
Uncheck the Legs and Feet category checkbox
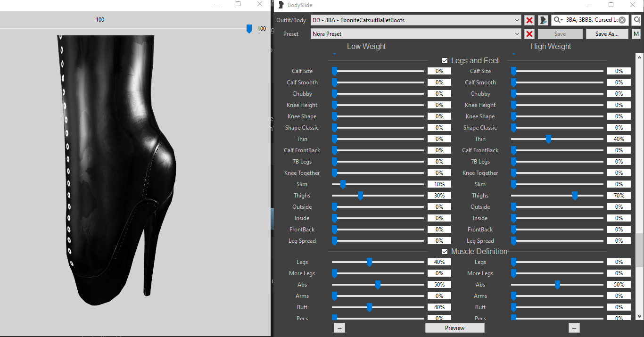[x=445, y=61]
